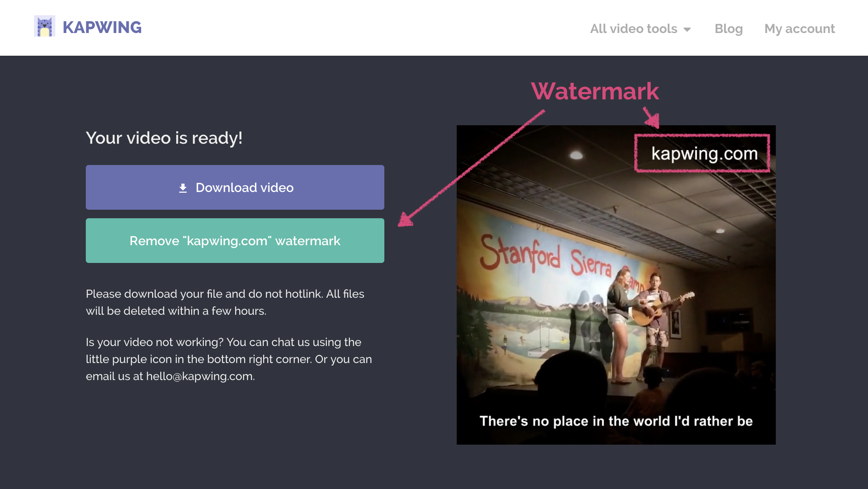This screenshot has height=489, width=868.
Task: Click the Kapwing cat logo icon
Action: point(45,26)
